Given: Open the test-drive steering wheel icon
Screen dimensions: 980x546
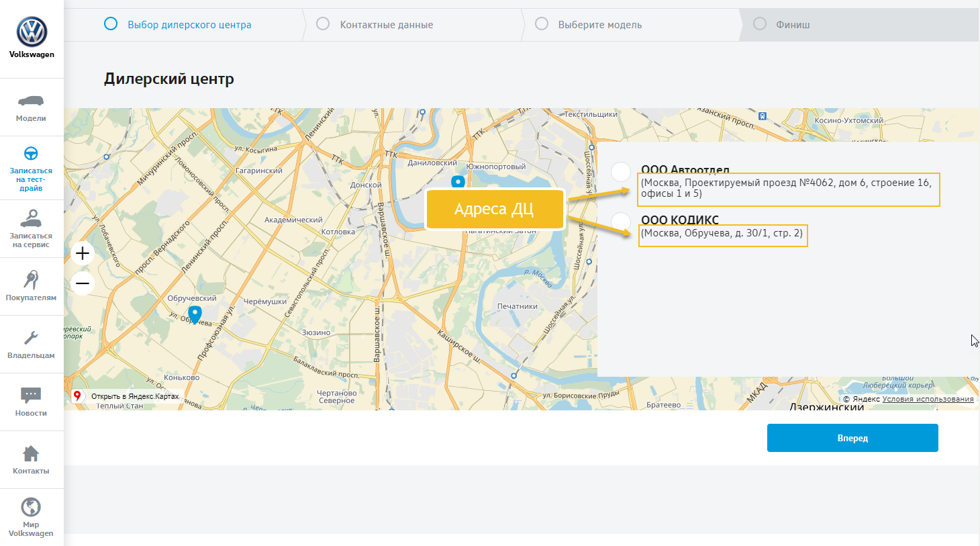Looking at the screenshot, I should (31, 153).
